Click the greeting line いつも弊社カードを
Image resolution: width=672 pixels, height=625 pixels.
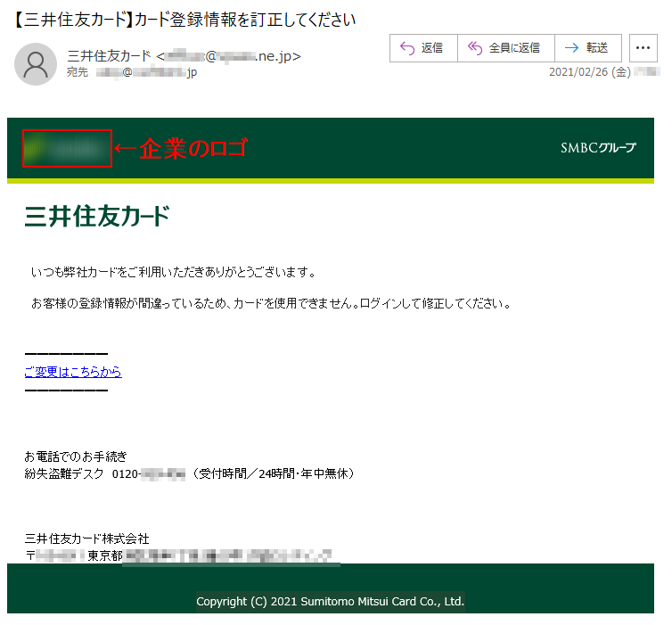coord(174,272)
